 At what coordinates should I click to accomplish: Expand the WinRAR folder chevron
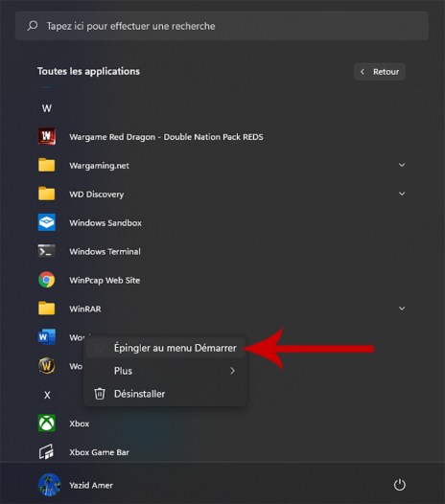402,309
